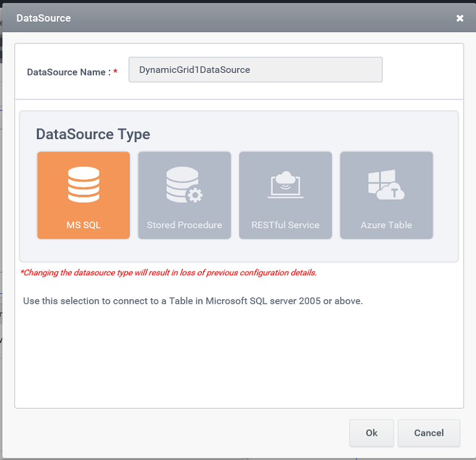Dismiss the dialog with Cancel
Screen dimensions: 476x460
pos(428,433)
